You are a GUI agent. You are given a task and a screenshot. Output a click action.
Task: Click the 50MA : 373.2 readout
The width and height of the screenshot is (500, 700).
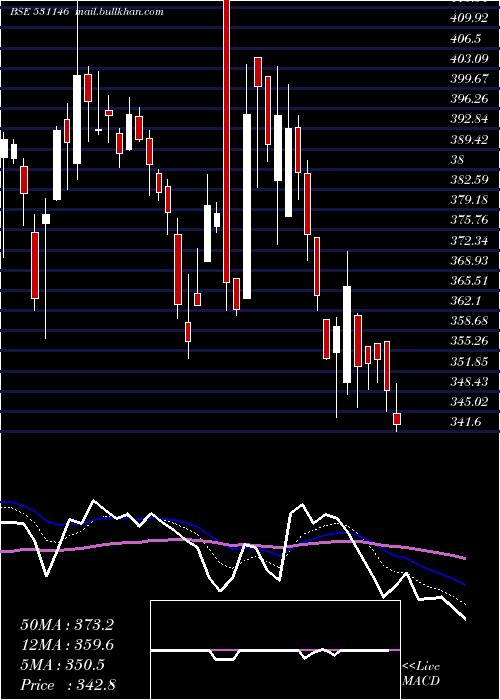(x=67, y=625)
